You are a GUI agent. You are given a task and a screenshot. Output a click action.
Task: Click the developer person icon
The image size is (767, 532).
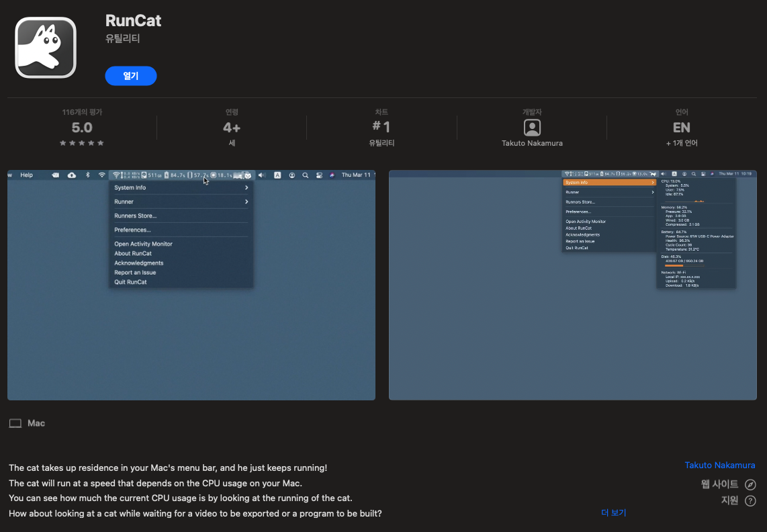point(532,128)
